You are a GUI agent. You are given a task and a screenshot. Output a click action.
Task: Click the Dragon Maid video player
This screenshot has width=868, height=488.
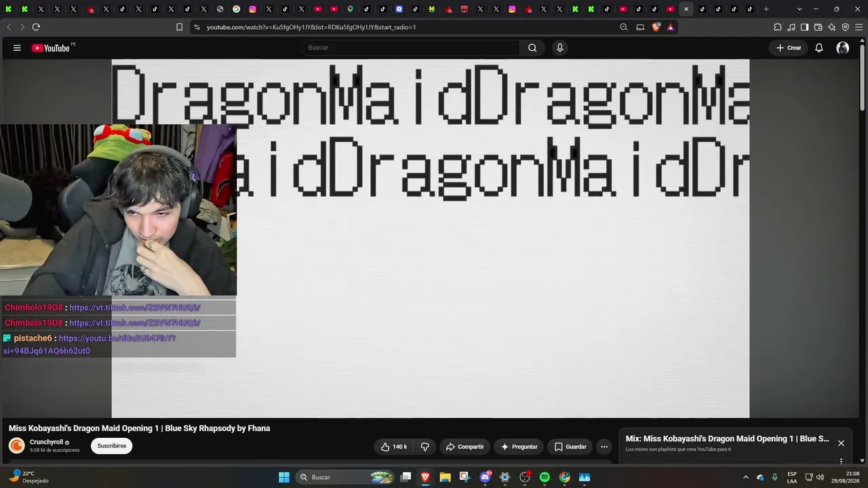click(x=431, y=239)
